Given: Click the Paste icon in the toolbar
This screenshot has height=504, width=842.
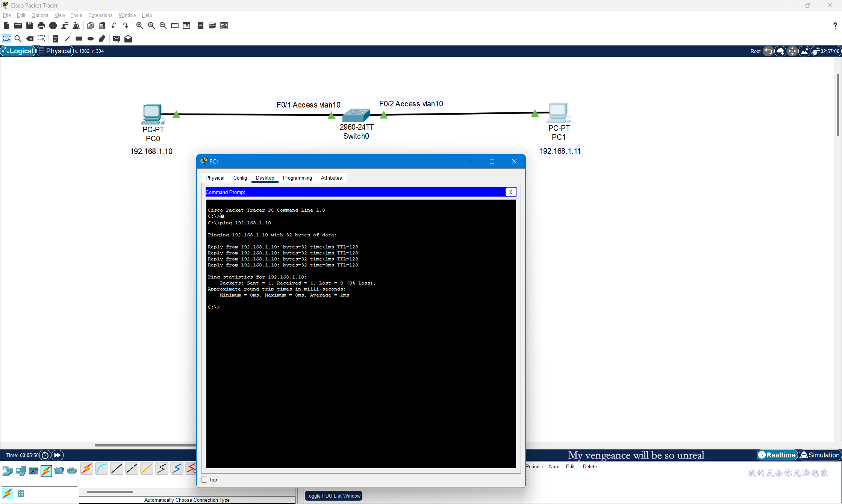Looking at the screenshot, I should 102,26.
